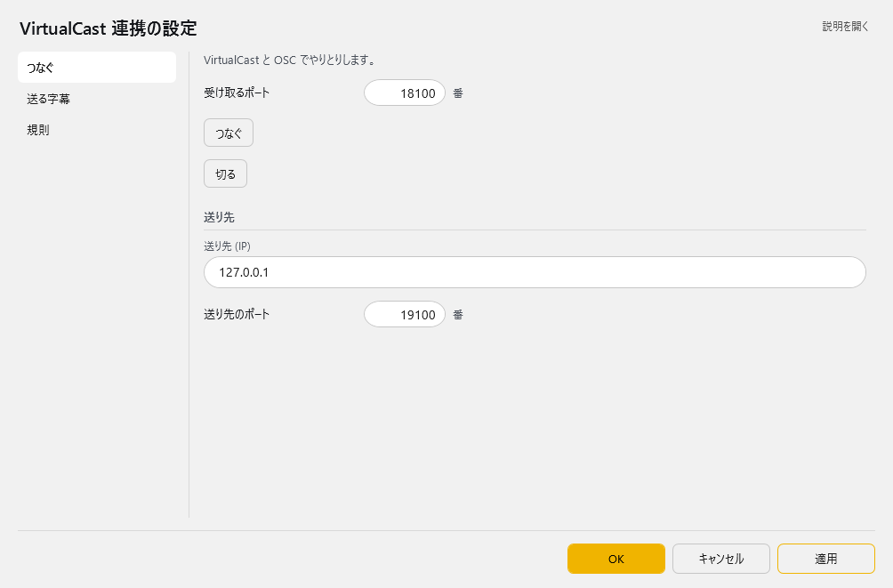Click the 送り先 section heading
Viewport: 893px width, 588px height.
[220, 217]
